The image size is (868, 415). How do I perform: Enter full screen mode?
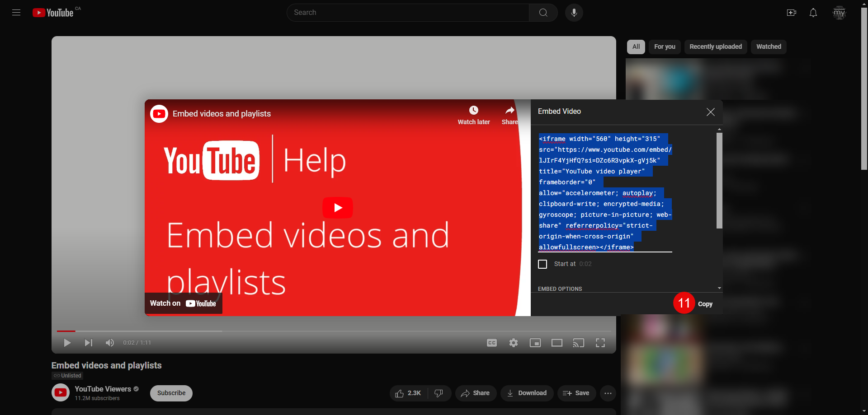(600, 343)
